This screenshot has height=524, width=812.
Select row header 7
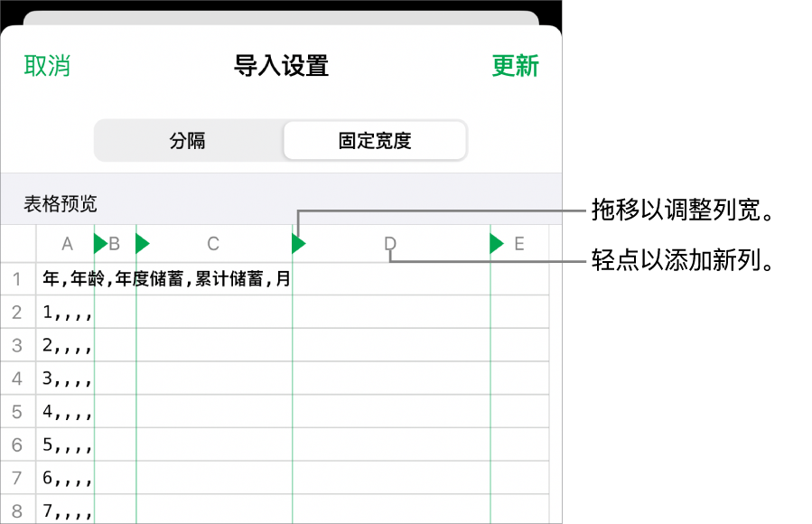tap(17, 478)
